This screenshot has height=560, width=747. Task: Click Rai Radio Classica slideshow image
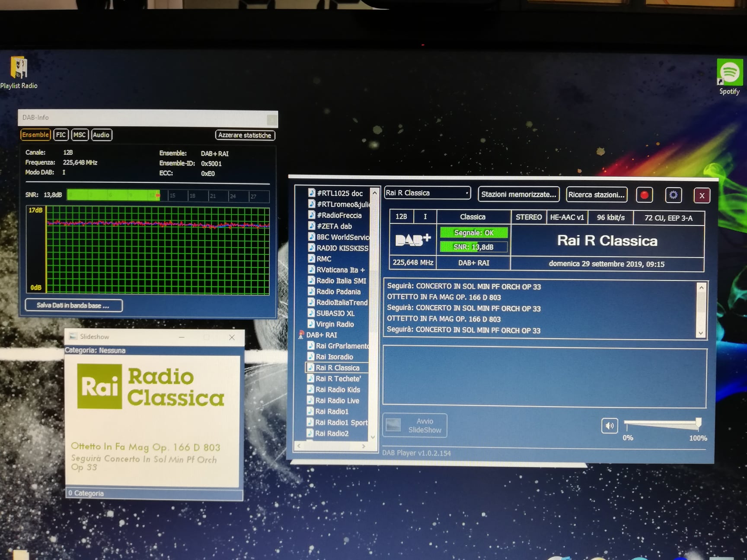[152, 421]
